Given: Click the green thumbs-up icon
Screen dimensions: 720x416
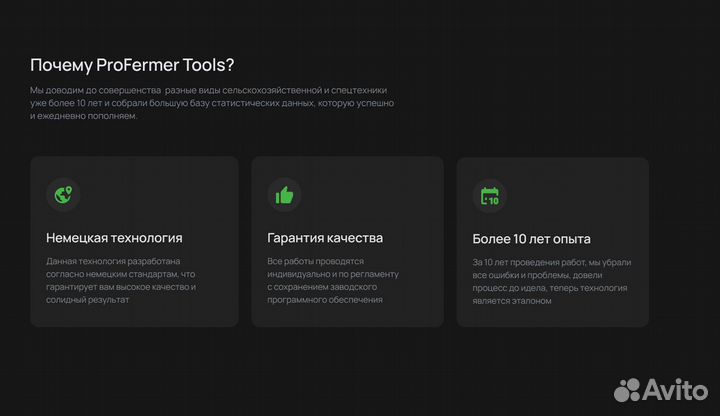Looking at the screenshot, I should (x=284, y=195).
